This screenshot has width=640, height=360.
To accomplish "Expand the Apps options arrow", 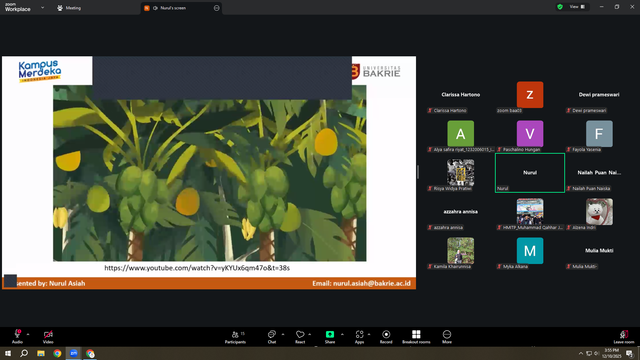I will tap(369, 334).
